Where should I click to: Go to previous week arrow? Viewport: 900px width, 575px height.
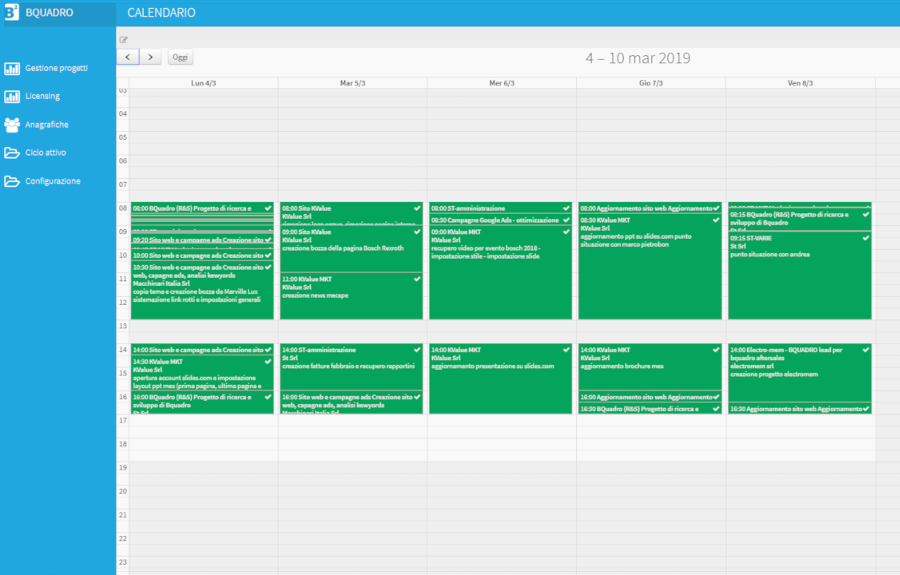pyautogui.click(x=127, y=57)
